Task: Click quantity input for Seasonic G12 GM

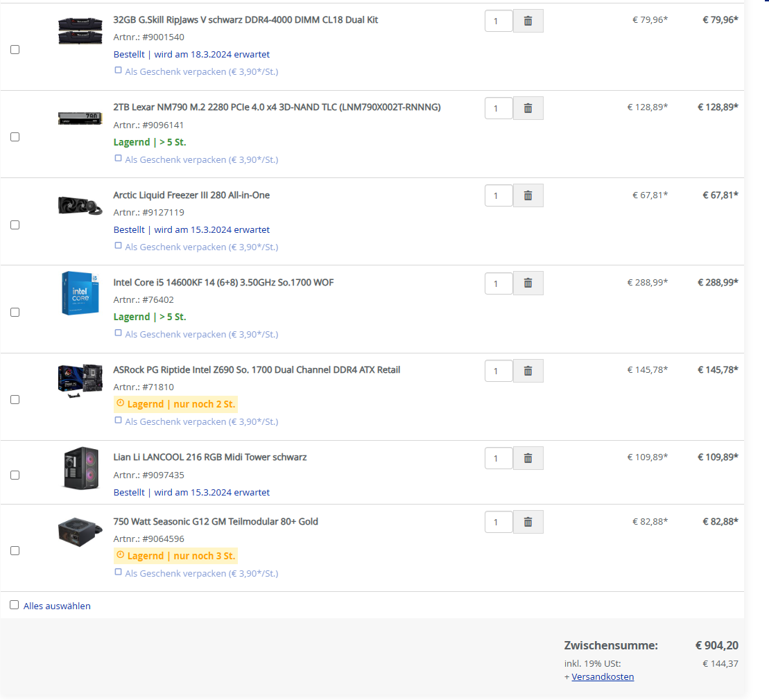Action: point(499,522)
